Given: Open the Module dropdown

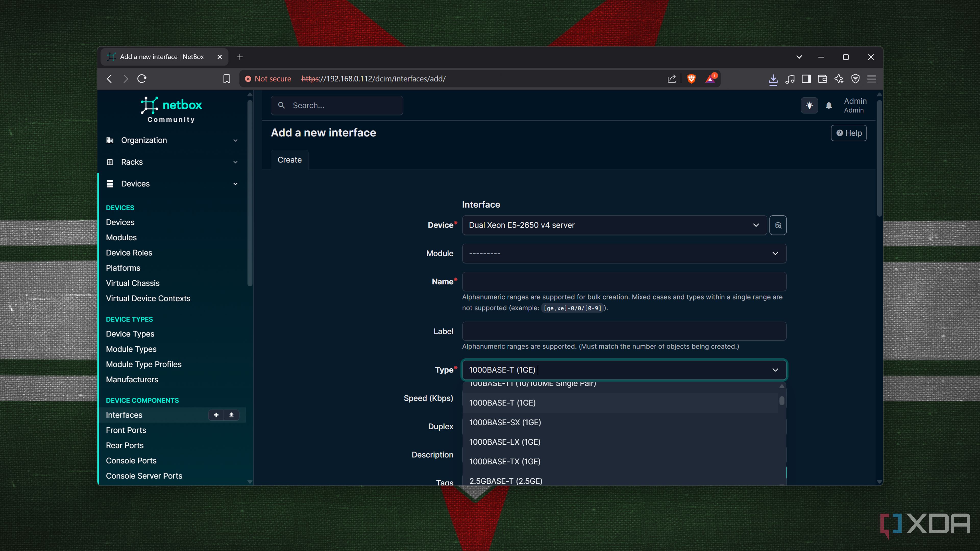Looking at the screenshot, I should tap(623, 253).
